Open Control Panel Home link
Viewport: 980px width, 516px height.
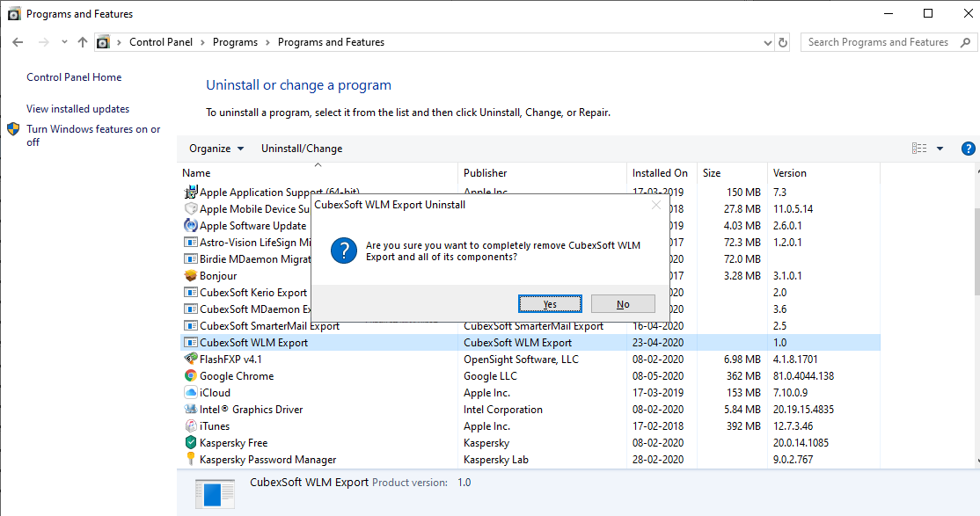pos(74,76)
